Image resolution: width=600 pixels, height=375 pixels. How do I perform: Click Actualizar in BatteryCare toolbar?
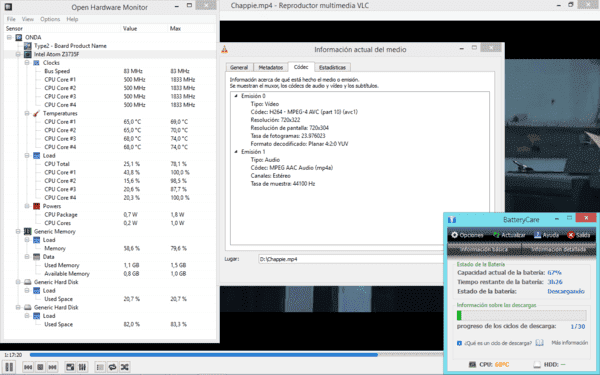point(509,235)
